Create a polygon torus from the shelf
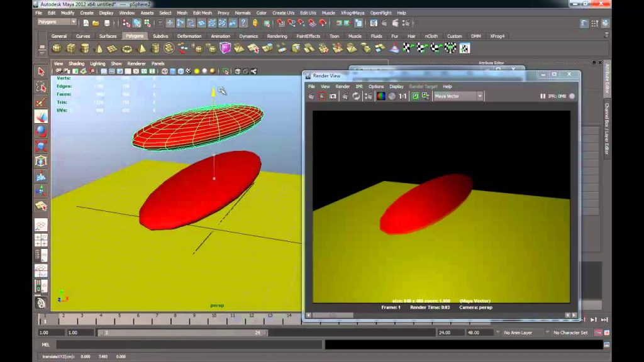 pos(127,49)
